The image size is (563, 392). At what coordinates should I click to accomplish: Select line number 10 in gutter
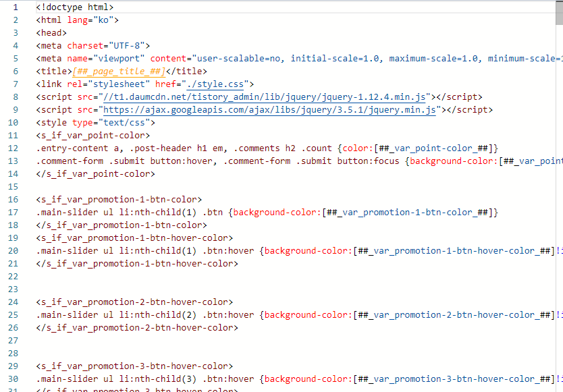point(13,123)
